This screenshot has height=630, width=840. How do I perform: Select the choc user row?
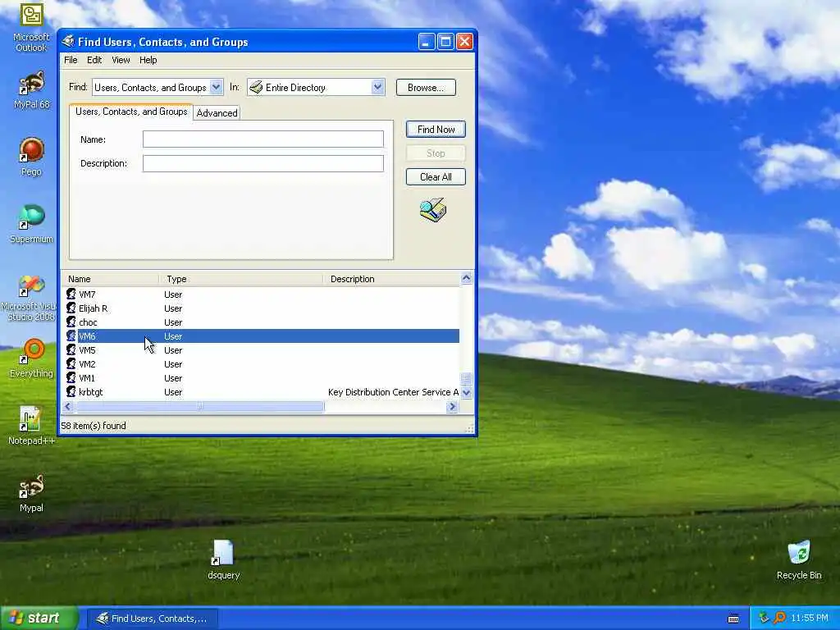pyautogui.click(x=261, y=322)
